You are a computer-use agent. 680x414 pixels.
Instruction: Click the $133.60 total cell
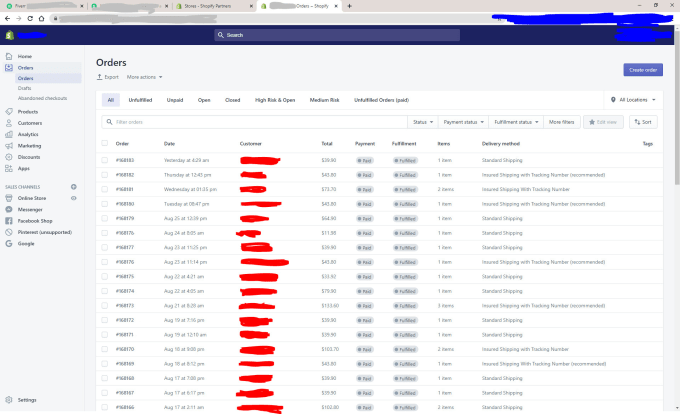(330, 306)
